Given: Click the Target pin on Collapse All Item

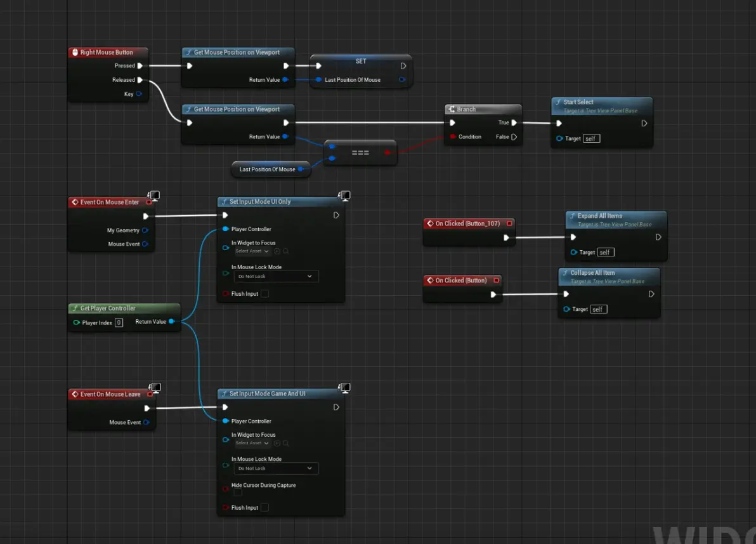Looking at the screenshot, I should pyautogui.click(x=566, y=309).
